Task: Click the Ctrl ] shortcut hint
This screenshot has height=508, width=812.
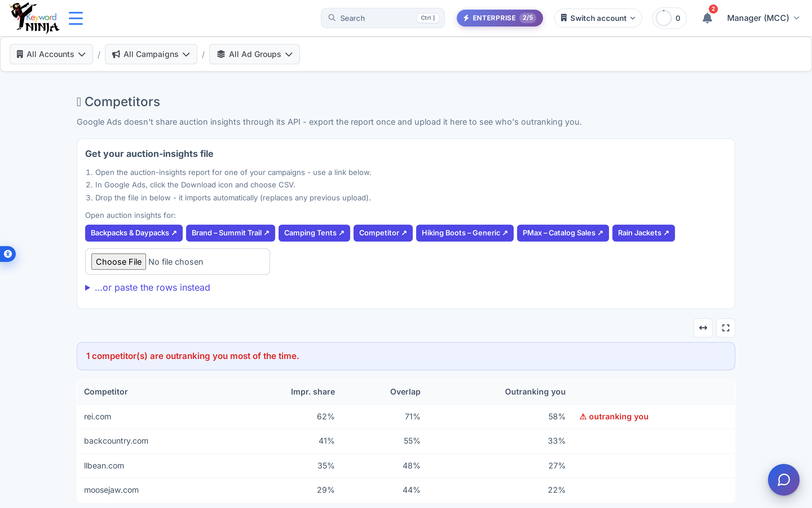Action: pos(428,18)
